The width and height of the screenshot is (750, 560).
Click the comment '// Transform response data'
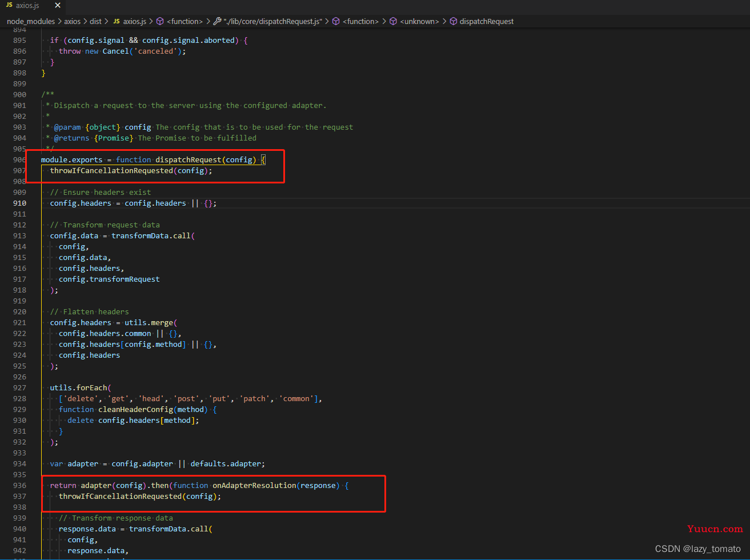point(116,518)
